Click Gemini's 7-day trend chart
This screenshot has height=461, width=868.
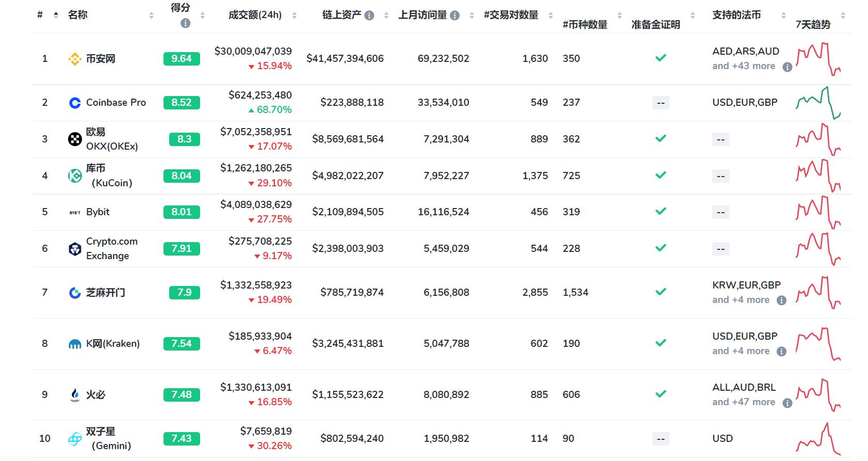[x=818, y=439]
